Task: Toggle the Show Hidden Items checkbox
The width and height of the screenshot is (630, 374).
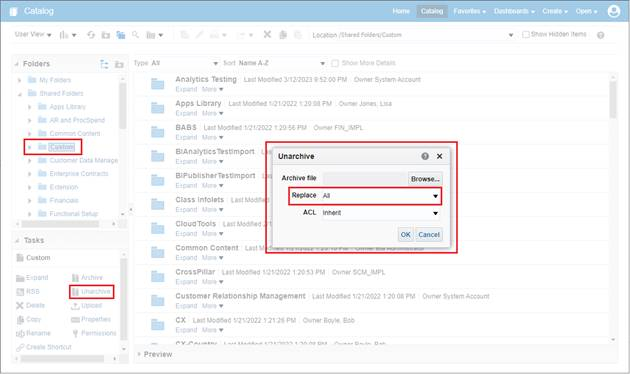Action: pyautogui.click(x=526, y=35)
